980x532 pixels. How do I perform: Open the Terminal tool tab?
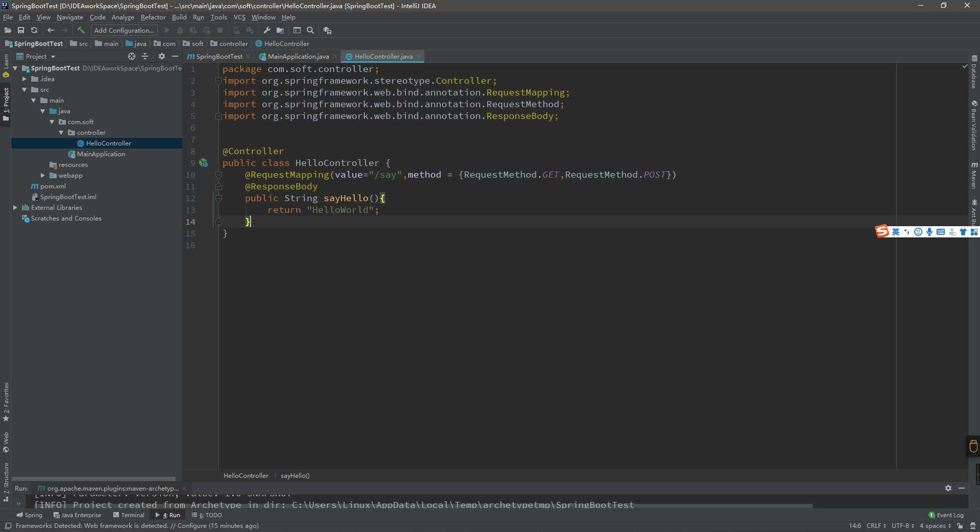129,515
